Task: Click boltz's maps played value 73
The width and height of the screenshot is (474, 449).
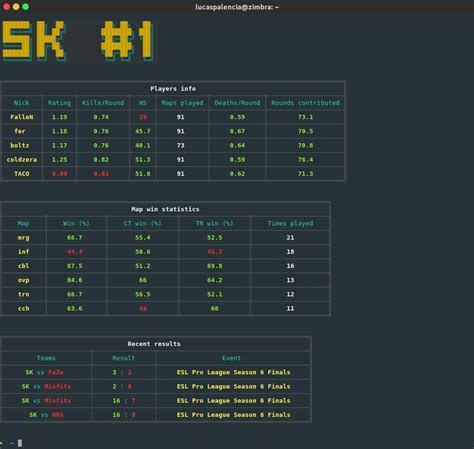Action: click(x=180, y=145)
